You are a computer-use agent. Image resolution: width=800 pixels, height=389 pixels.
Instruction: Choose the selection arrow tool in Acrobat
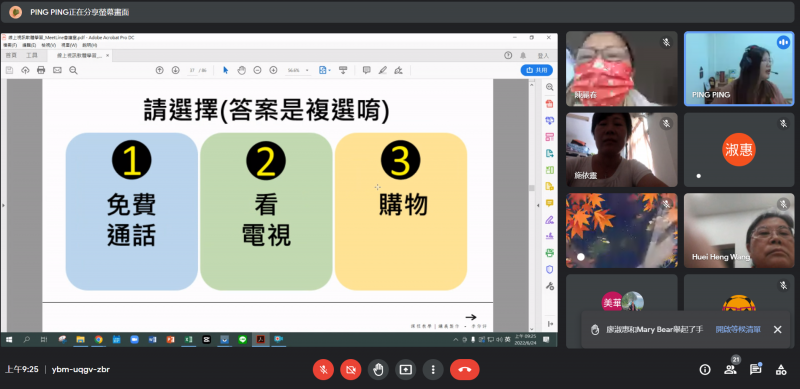pyautogui.click(x=226, y=70)
